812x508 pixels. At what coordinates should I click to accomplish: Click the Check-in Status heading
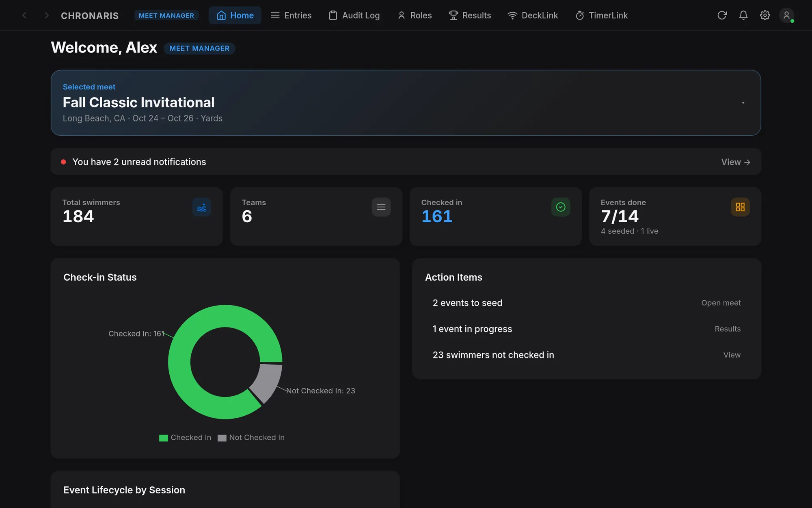[100, 277]
